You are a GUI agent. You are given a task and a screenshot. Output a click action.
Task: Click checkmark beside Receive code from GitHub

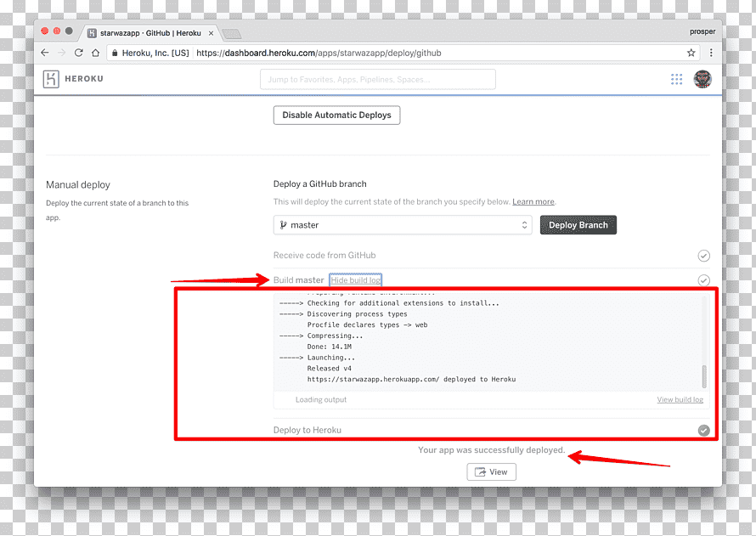[x=703, y=256]
